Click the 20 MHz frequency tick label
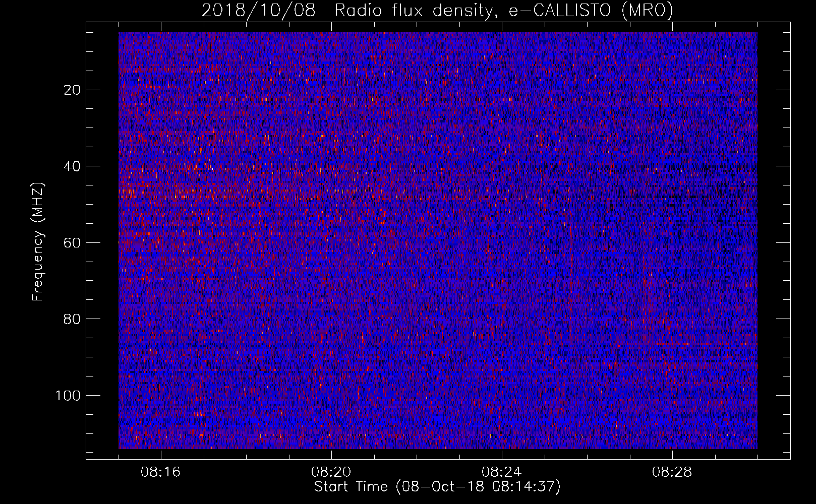Viewport: 816px width, 504px height. pyautogui.click(x=73, y=90)
